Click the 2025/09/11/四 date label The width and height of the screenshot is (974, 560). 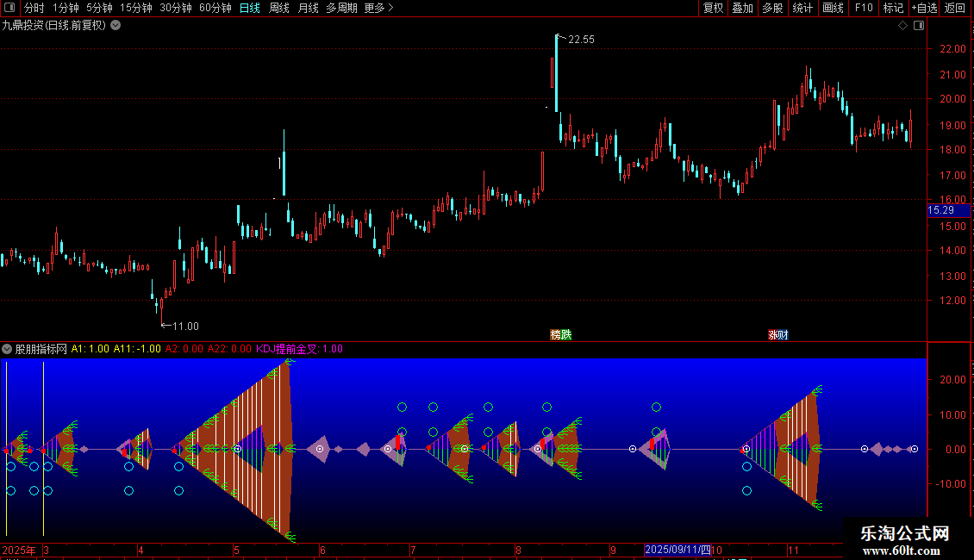pyautogui.click(x=677, y=550)
